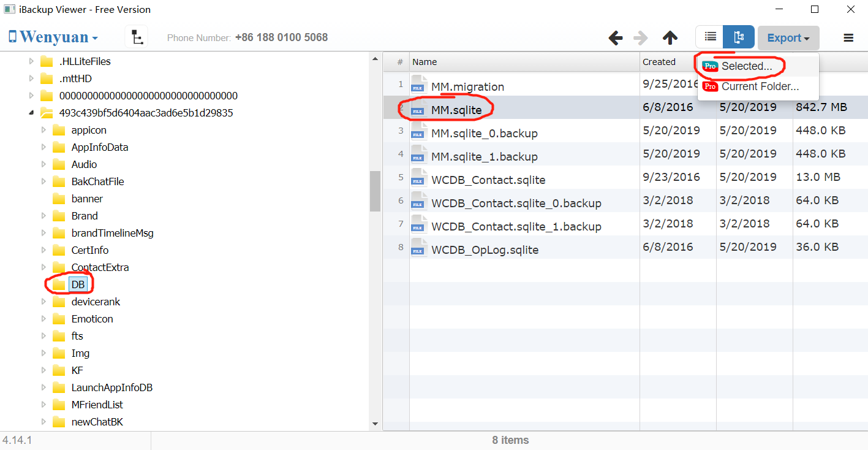
Task: Click the file icon of MM.sqlite_0.backup
Action: tap(419, 131)
